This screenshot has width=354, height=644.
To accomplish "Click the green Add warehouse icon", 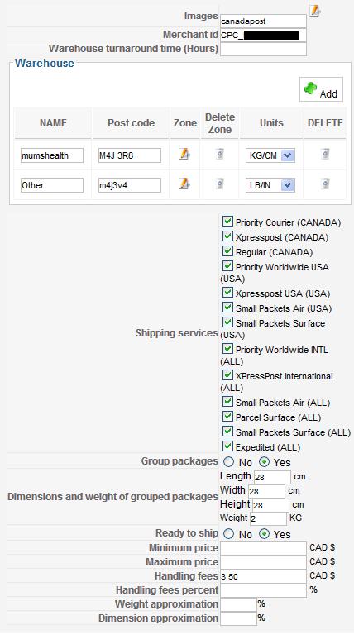I will point(311,88).
